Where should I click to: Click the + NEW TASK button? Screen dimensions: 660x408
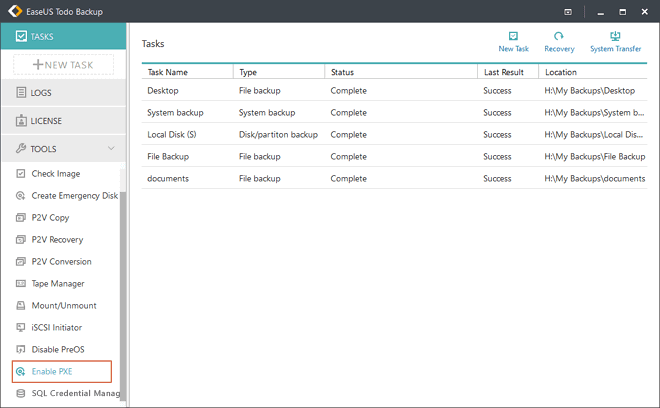tap(63, 64)
